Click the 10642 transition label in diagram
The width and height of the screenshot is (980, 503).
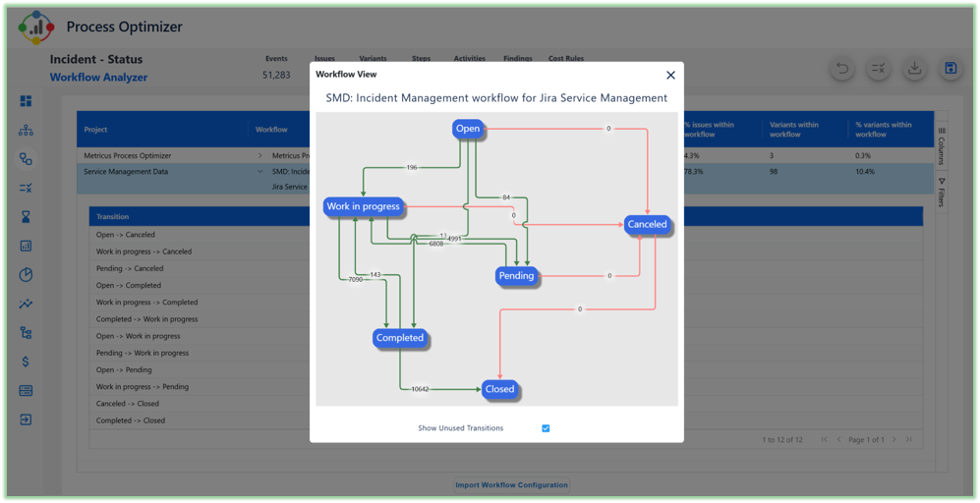pos(420,389)
